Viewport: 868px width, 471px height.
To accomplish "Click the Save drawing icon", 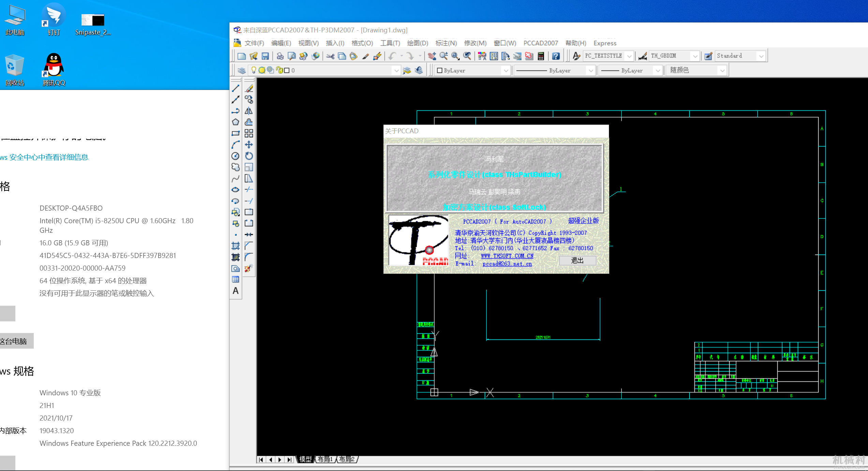I will tap(265, 56).
